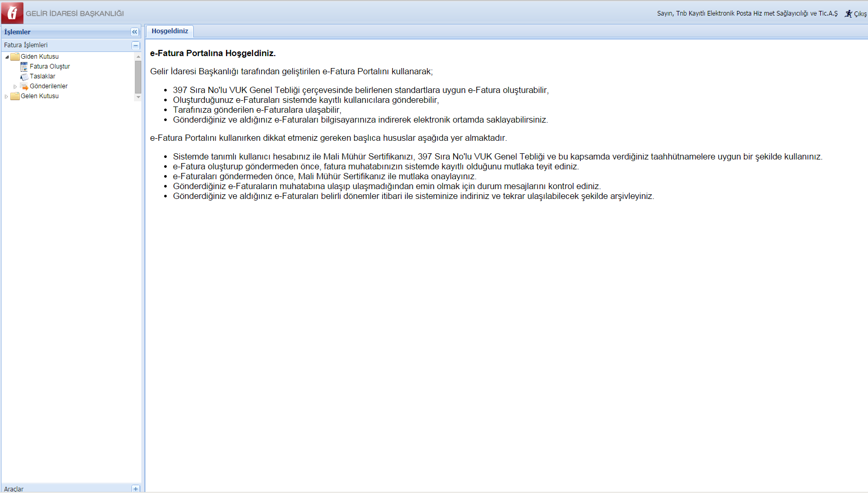Open Fatura Oluştur from the tree
This screenshot has height=493, width=868.
49,66
